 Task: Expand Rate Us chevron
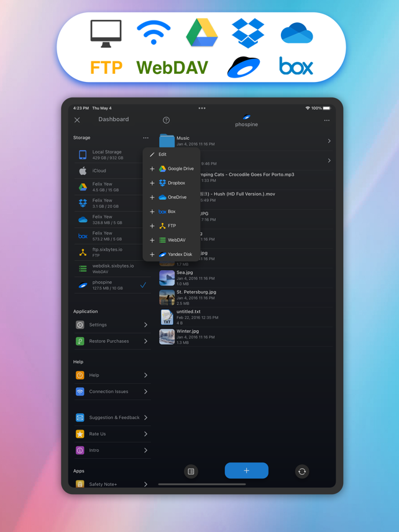tap(145, 434)
